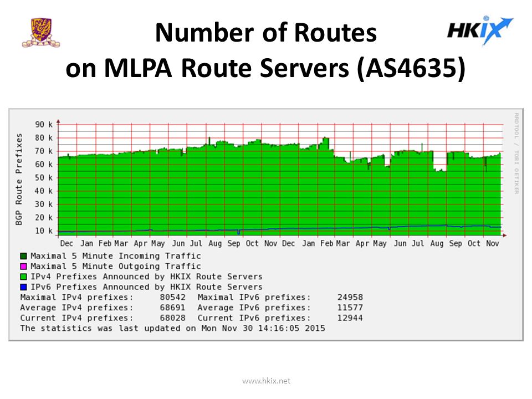Open the www.hkix.net link
Screen dimensions: 532x399
pyautogui.click(x=267, y=381)
